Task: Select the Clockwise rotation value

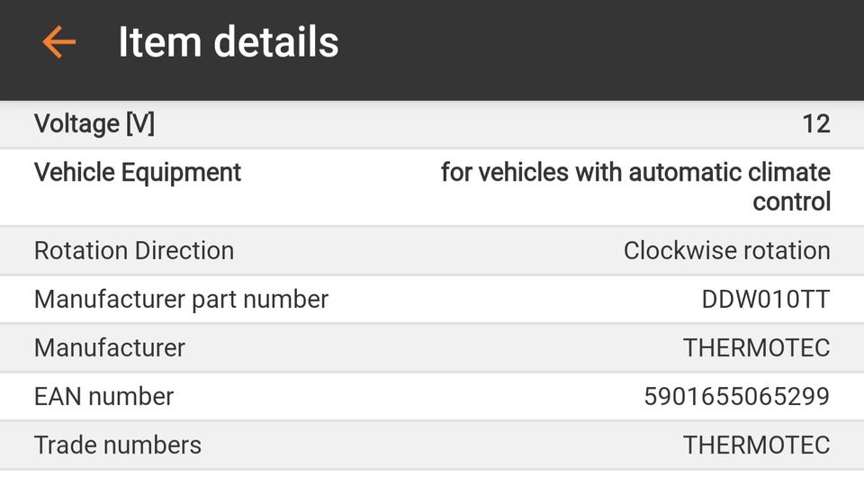Action: pyautogui.click(x=726, y=250)
